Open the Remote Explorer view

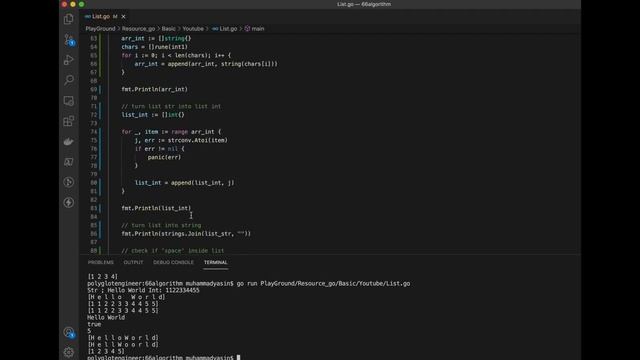(69, 101)
